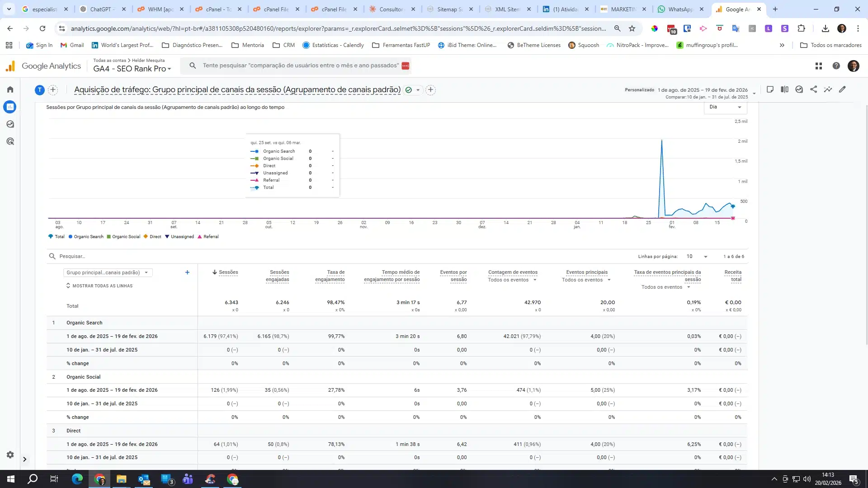
Task: Click Mostrar todas as linhas
Action: pyautogui.click(x=99, y=286)
